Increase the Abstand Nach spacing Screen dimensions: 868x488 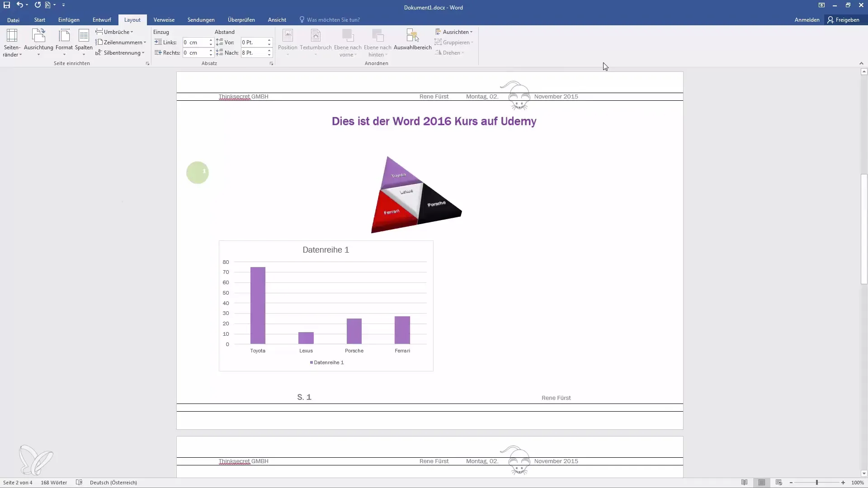269,51
